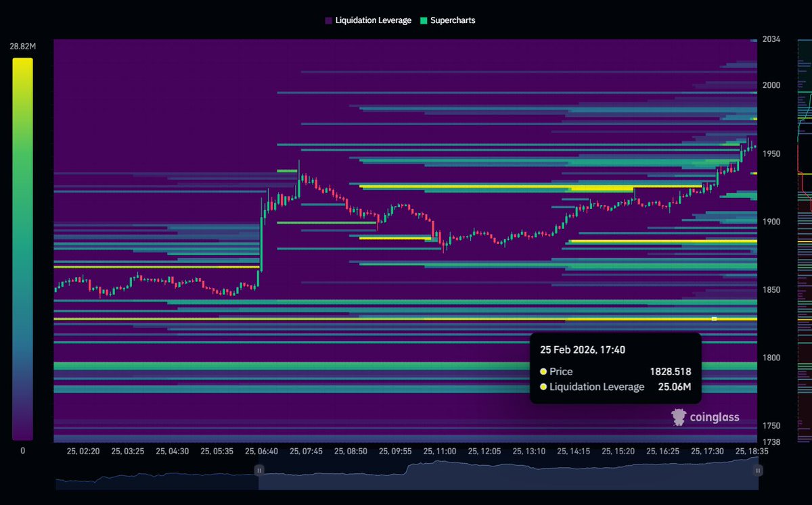Image resolution: width=812 pixels, height=505 pixels.
Task: Click the 2000 price axis label
Action: [x=771, y=85]
